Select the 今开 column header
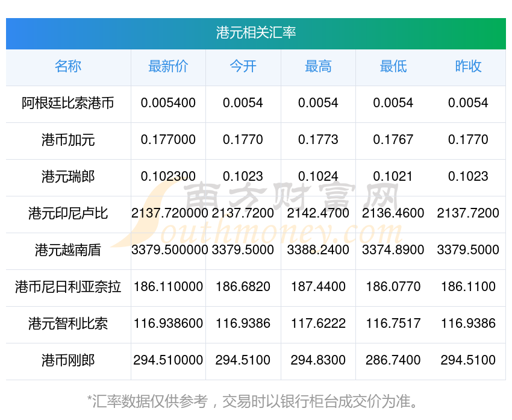This screenshot has width=512, height=420. (243, 66)
